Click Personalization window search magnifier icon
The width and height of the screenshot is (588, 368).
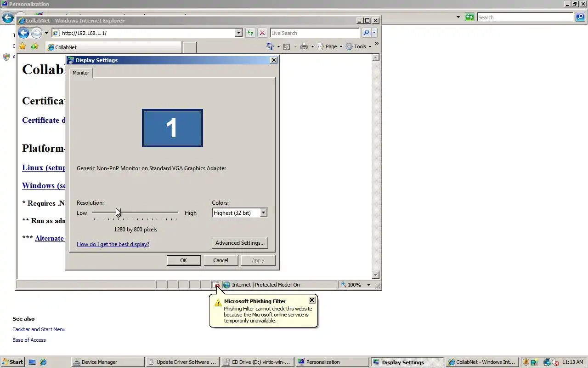point(580,17)
